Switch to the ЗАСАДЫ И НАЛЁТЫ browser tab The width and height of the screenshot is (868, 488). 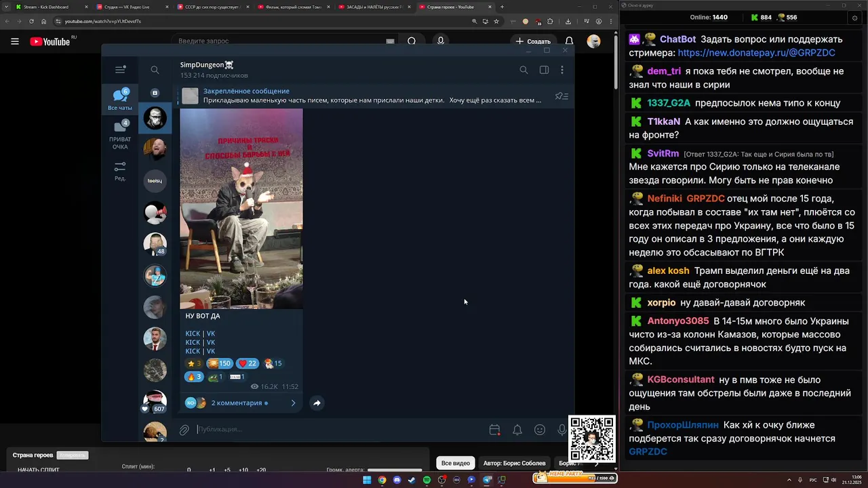[374, 7]
